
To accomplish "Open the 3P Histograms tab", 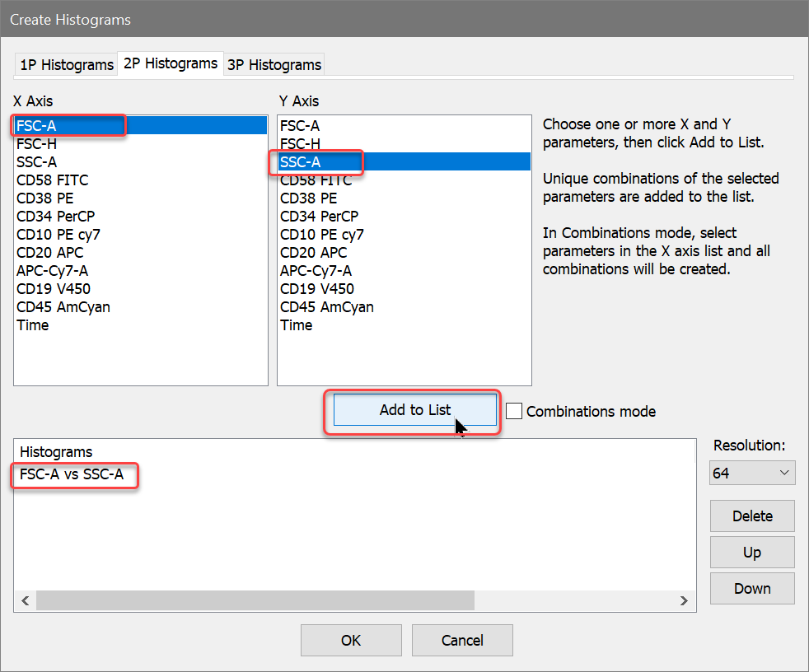I will 274,64.
